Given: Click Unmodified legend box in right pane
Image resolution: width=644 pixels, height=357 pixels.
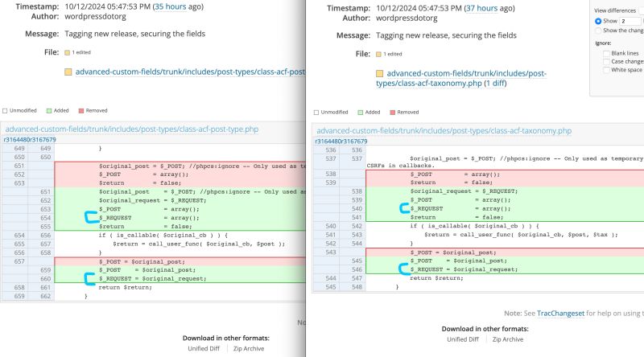Looking at the screenshot, I should point(316,113).
